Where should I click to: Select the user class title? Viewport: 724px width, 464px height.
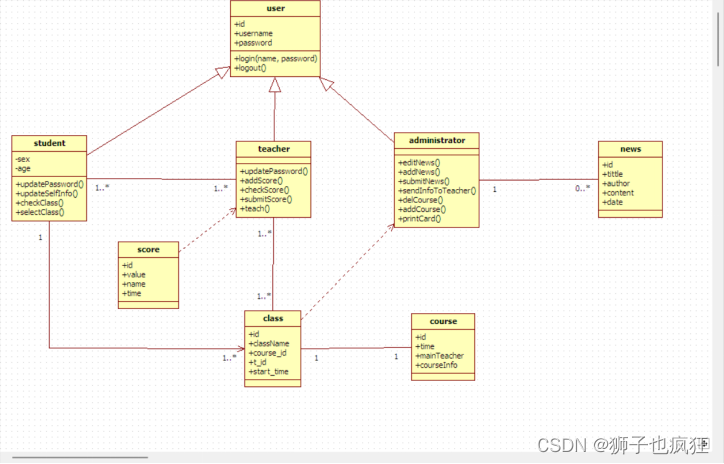275,8
